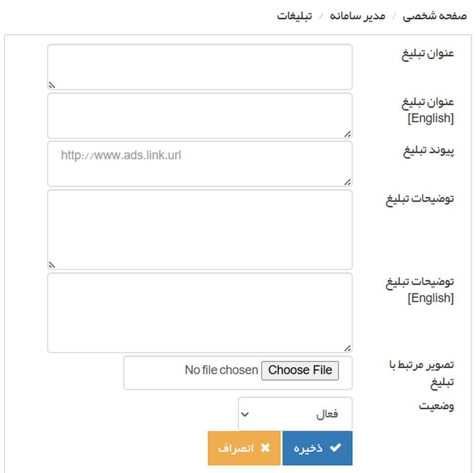The image size is (476, 473).
Task: Cancel with the انصراف button
Action: pos(244,448)
